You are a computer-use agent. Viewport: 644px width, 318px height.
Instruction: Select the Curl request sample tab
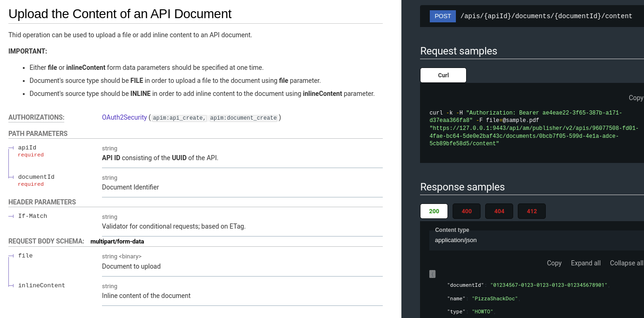(443, 75)
